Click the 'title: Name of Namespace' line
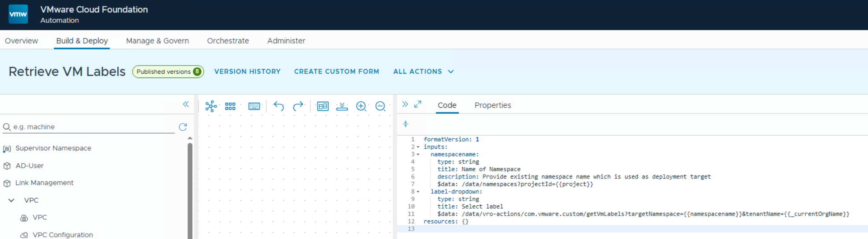This screenshot has width=868, height=239. click(479, 169)
